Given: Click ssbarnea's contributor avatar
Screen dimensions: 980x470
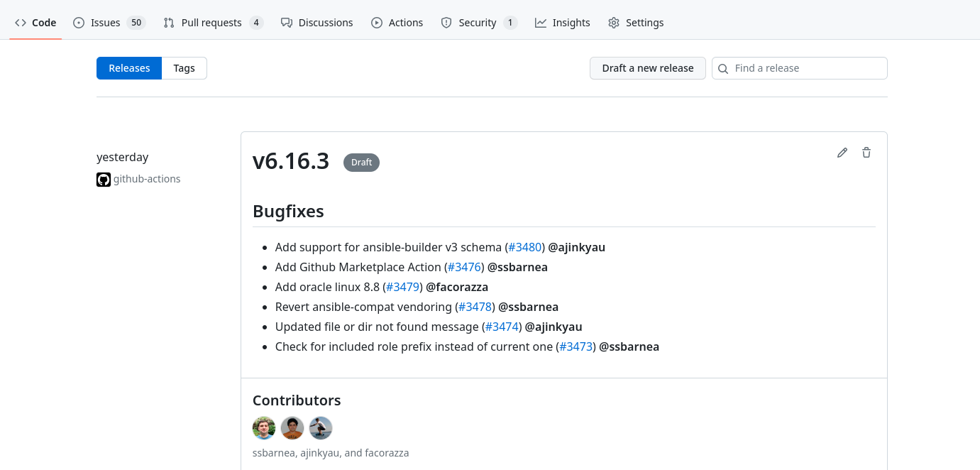Looking at the screenshot, I should tap(264, 428).
